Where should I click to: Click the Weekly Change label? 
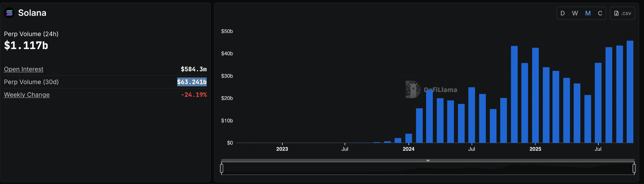[27, 95]
